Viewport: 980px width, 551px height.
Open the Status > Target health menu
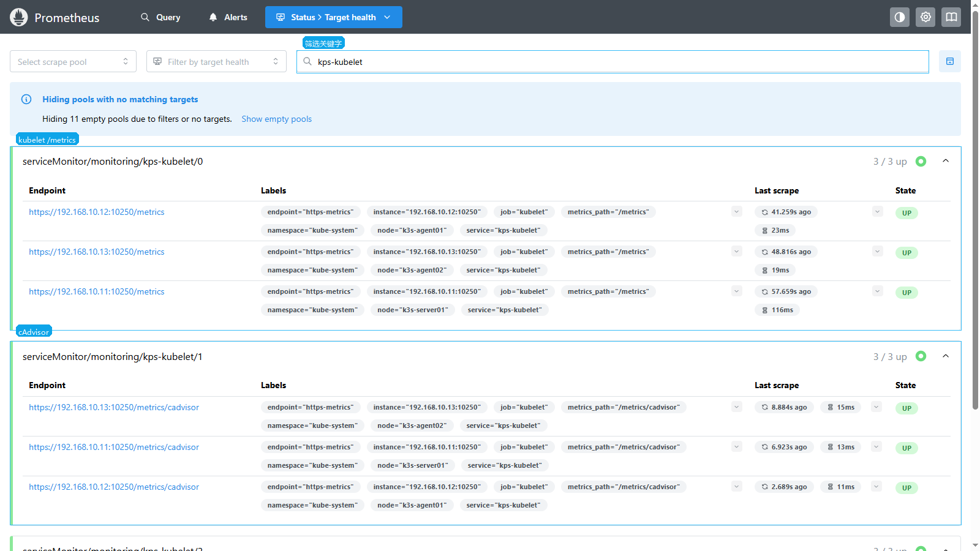[x=334, y=17]
